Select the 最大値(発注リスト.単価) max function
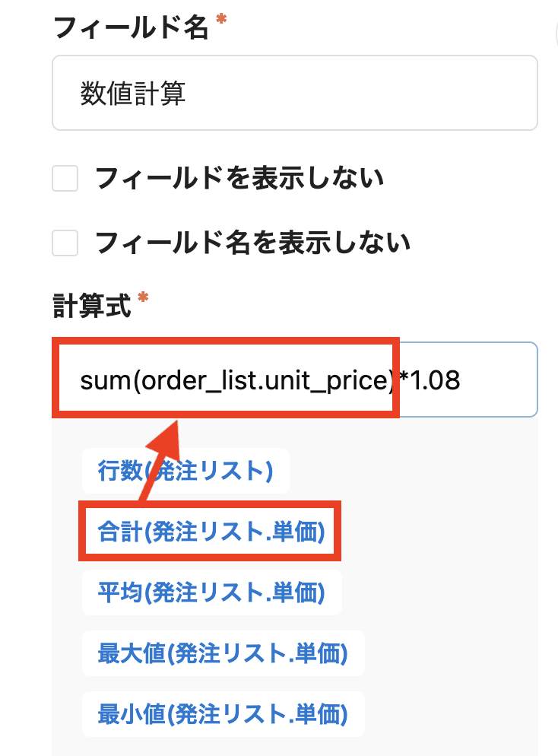The width and height of the screenshot is (558, 756). 223,653
